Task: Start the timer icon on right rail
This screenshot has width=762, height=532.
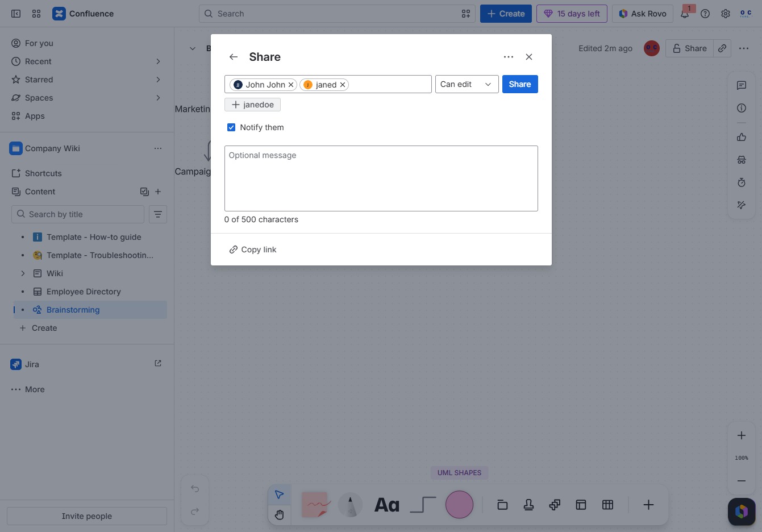Action: click(x=742, y=182)
